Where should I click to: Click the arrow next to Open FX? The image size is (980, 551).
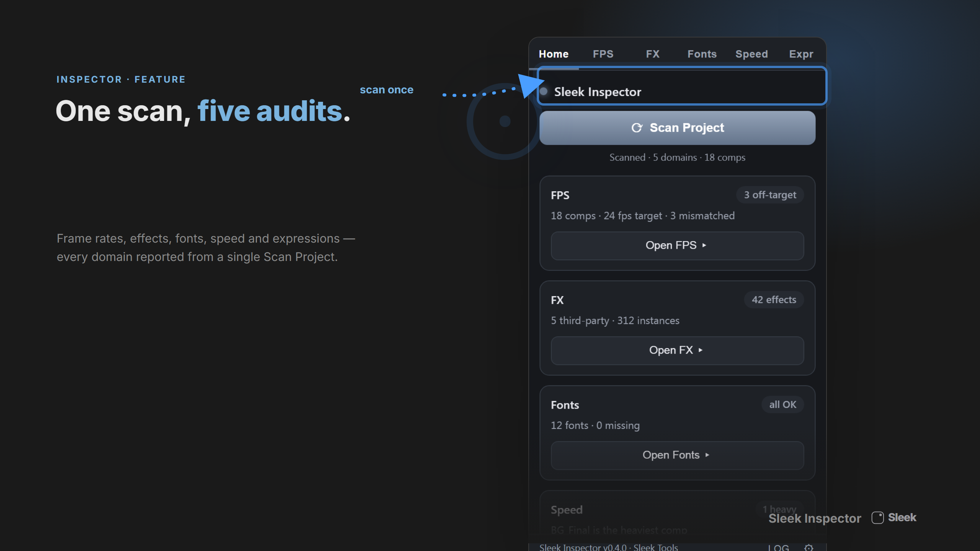click(701, 350)
